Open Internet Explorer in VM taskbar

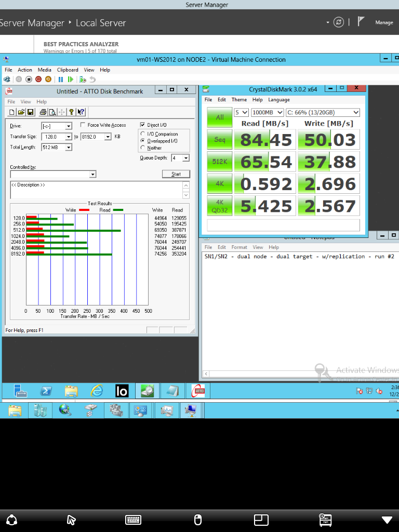point(97,391)
